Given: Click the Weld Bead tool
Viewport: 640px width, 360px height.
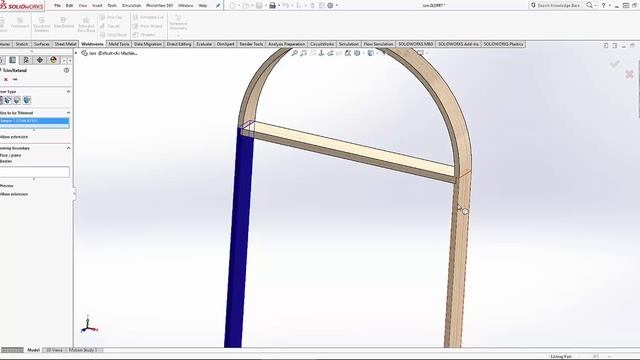Looking at the screenshot, I should [x=113, y=35].
